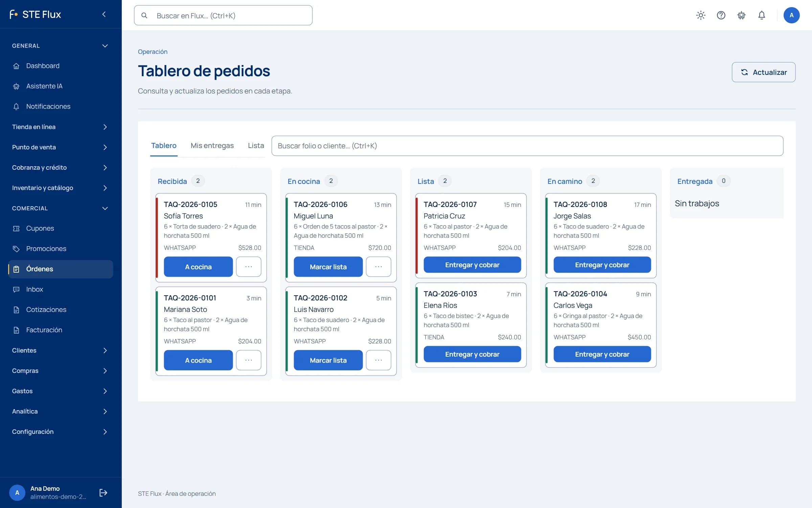Open the help question mark icon
Screen dimensions: 812x508
click(x=721, y=15)
